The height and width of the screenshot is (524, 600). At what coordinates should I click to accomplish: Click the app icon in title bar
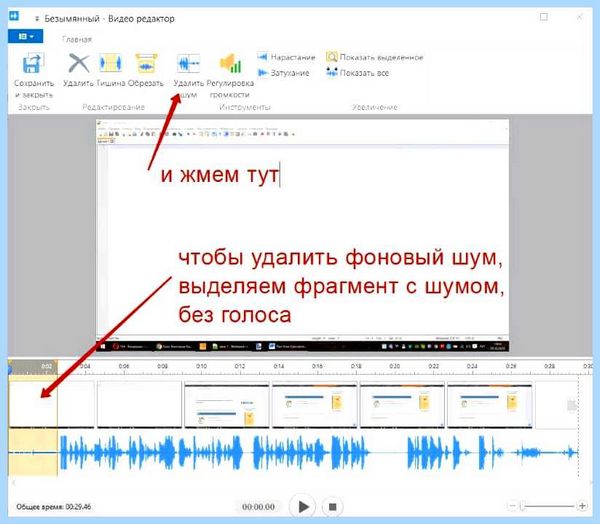click(x=14, y=16)
